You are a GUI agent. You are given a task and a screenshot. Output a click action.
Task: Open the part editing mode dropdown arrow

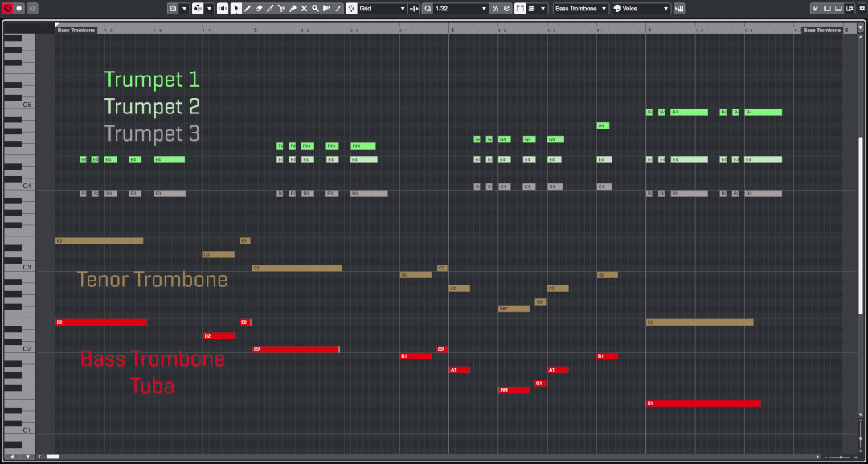(543, 8)
